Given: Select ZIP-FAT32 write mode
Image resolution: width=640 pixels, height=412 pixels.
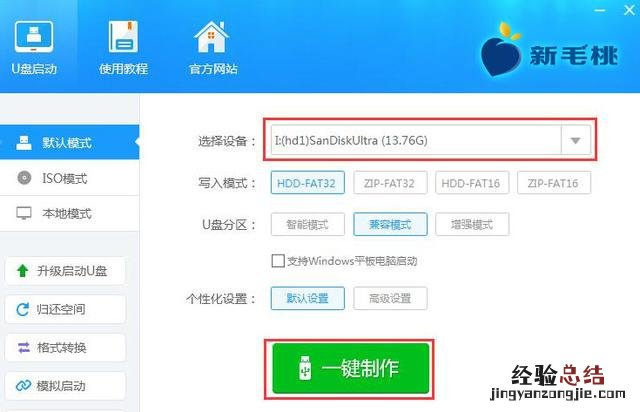Looking at the screenshot, I should pyautogui.click(x=390, y=183).
